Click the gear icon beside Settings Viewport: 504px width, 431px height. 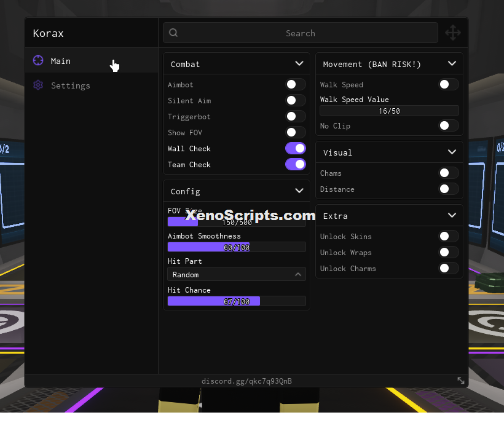tap(38, 85)
